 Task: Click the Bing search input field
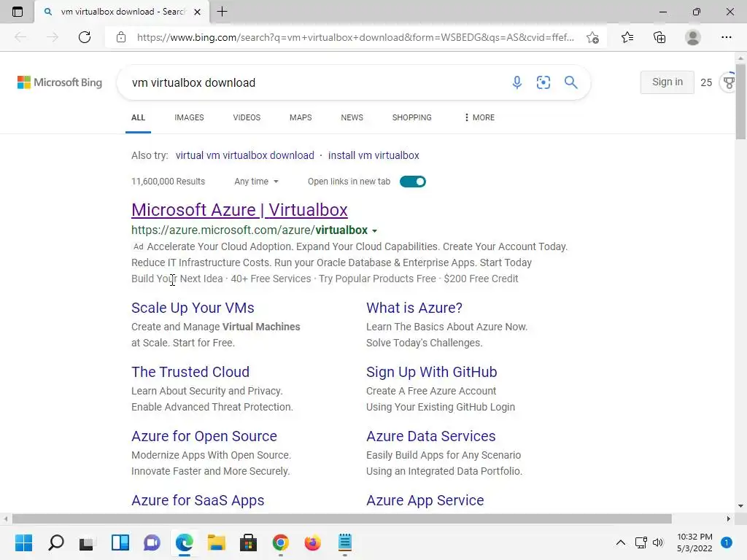[314, 82]
